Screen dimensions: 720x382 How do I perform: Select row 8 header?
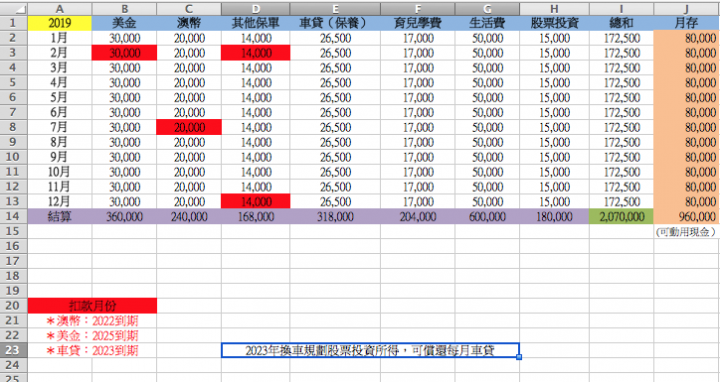[13, 127]
